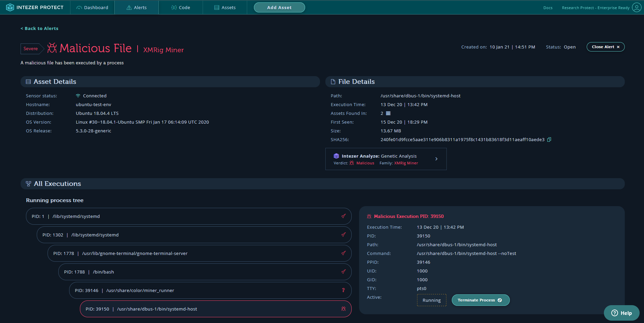This screenshot has width=644, height=323.
Task: Go back to Alerts list
Action: tap(39, 28)
